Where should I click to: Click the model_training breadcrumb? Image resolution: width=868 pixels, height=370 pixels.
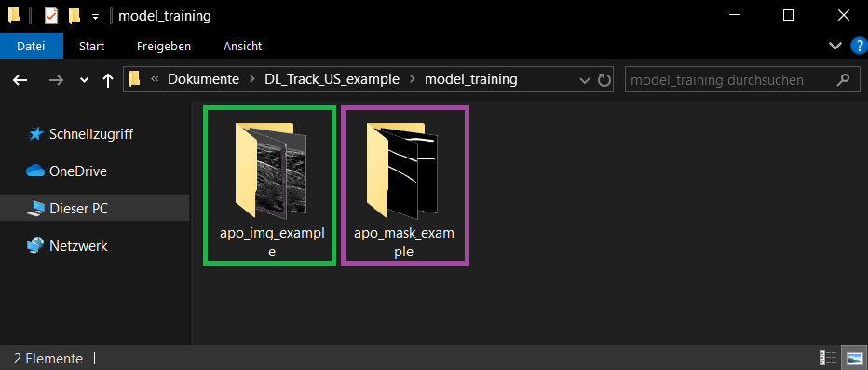[471, 79]
